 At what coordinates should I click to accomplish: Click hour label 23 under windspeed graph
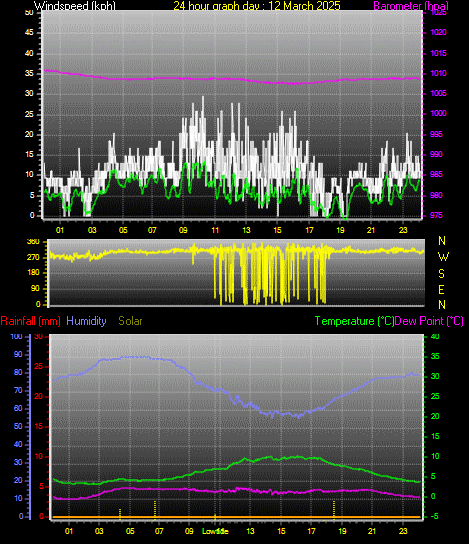click(x=403, y=230)
